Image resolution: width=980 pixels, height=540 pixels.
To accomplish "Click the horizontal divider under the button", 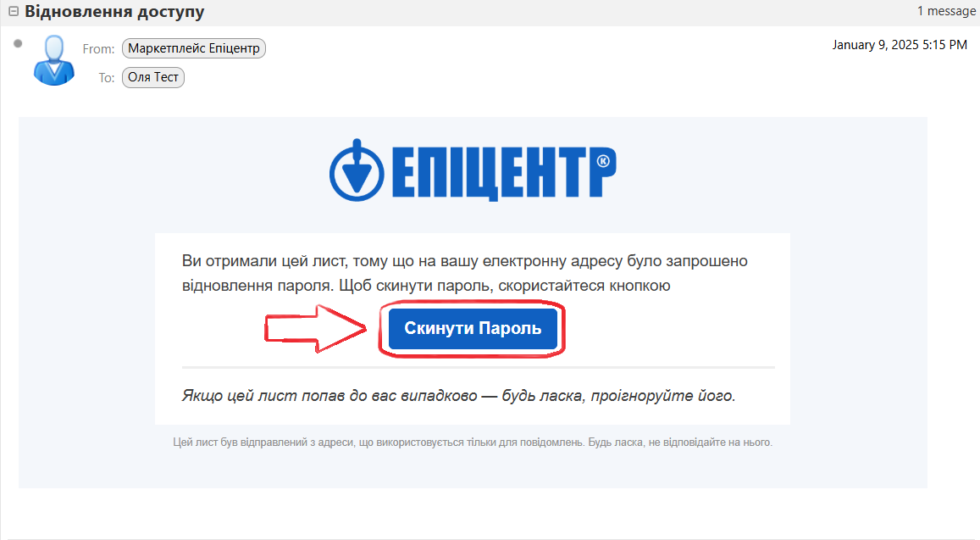I will 478,367.
